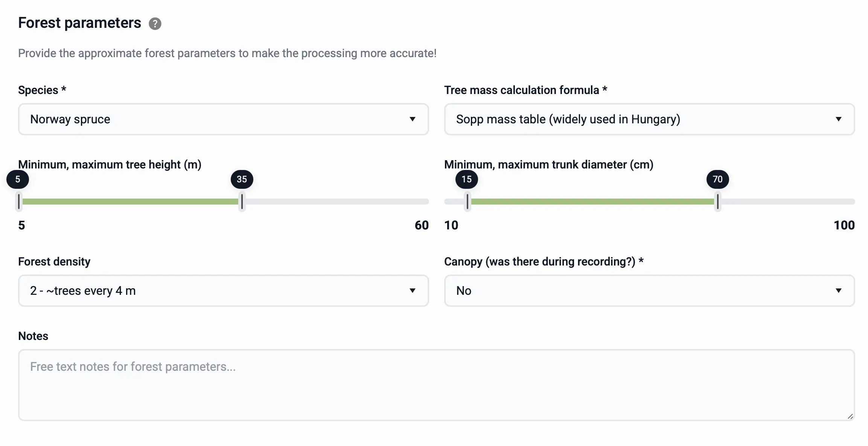Click inside the Notes text area
This screenshot has height=446, width=868.
point(436,385)
